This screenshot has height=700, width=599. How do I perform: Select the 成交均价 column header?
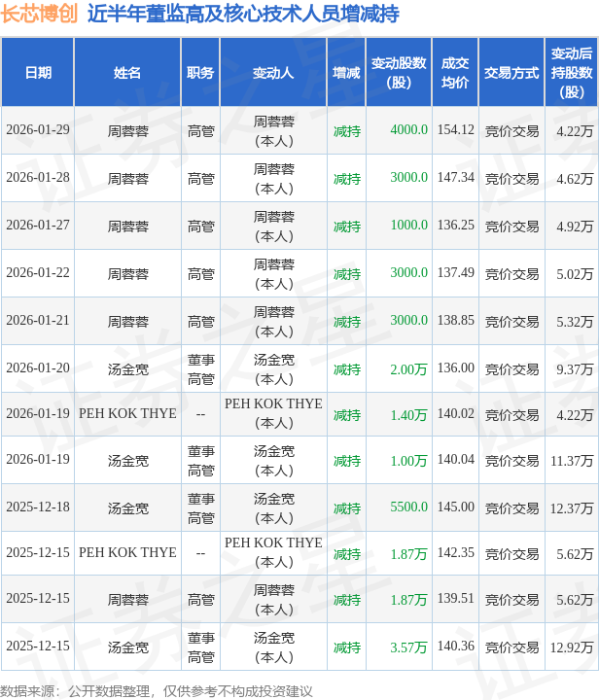[455, 72]
